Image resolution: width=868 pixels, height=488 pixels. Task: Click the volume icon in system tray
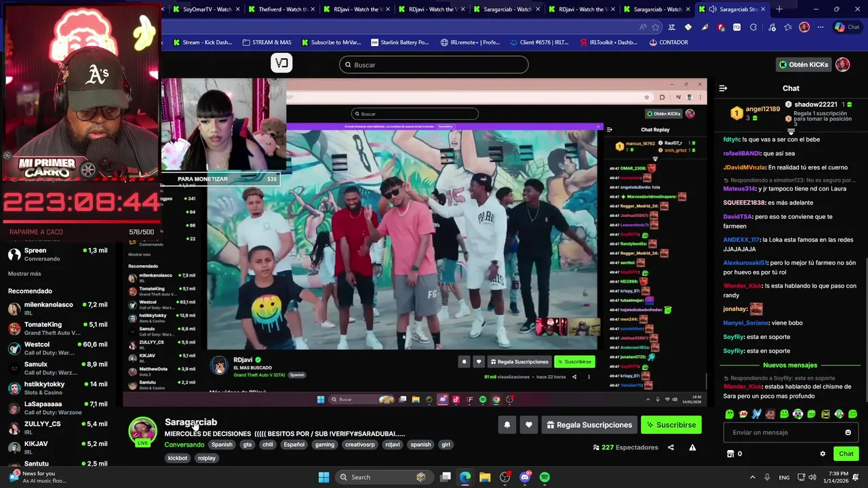click(x=814, y=477)
